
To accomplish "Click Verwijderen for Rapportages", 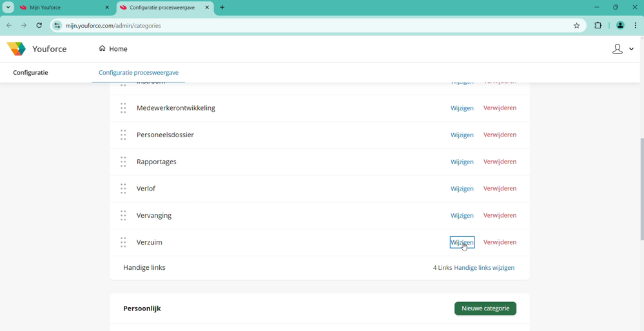I will 500,162.
